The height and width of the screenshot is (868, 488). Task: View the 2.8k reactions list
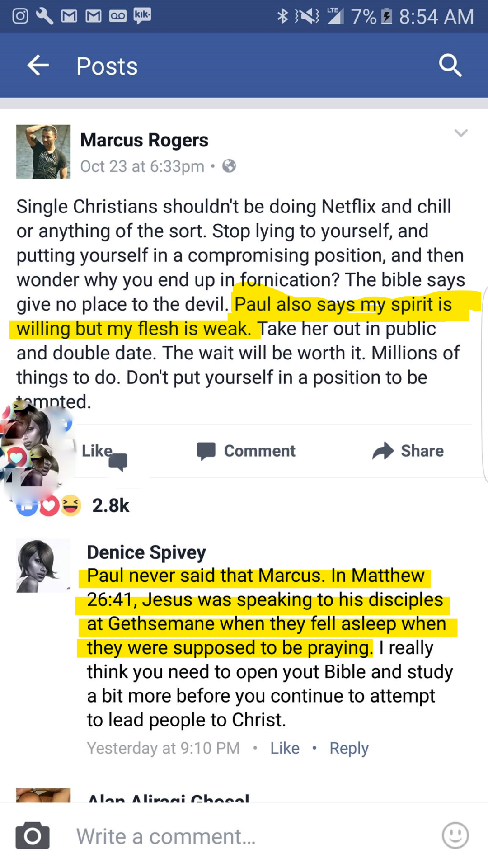click(x=111, y=505)
